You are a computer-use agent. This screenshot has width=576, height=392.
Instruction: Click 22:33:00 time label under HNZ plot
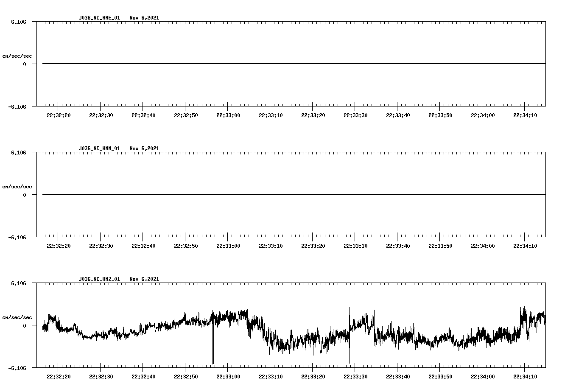[228, 377]
